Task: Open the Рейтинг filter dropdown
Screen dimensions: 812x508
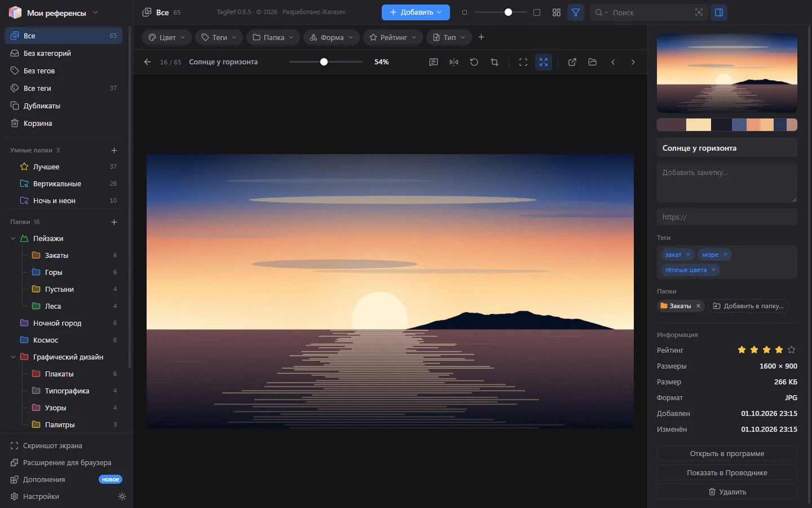Action: tap(393, 37)
